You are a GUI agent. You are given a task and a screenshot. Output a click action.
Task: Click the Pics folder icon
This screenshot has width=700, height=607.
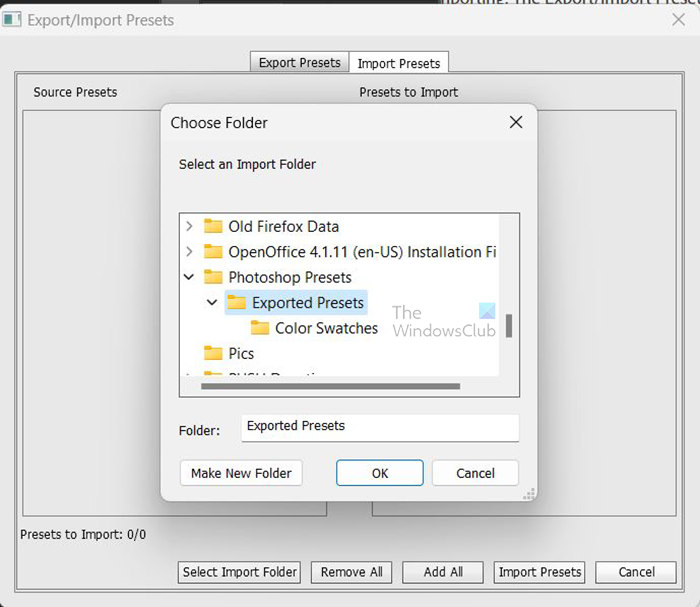pos(213,353)
